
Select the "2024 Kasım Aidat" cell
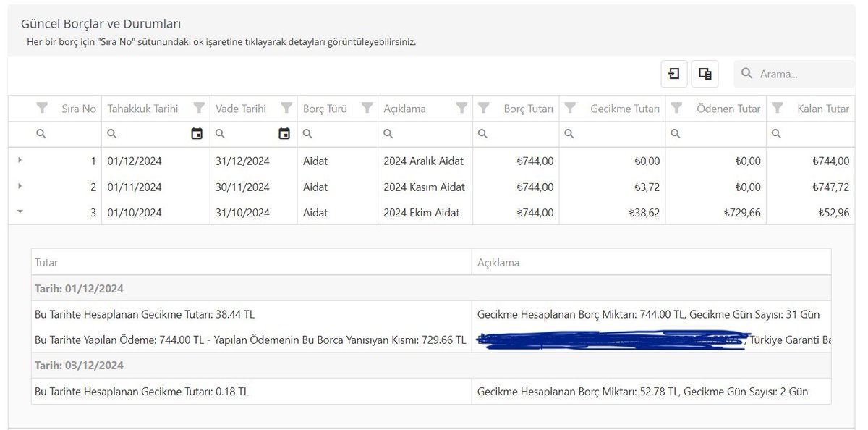coord(425,187)
